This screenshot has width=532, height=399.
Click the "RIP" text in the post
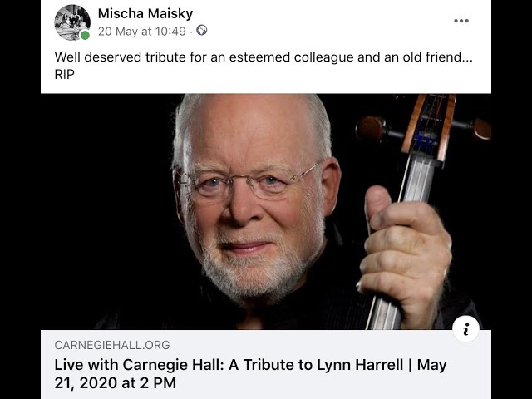[65, 74]
